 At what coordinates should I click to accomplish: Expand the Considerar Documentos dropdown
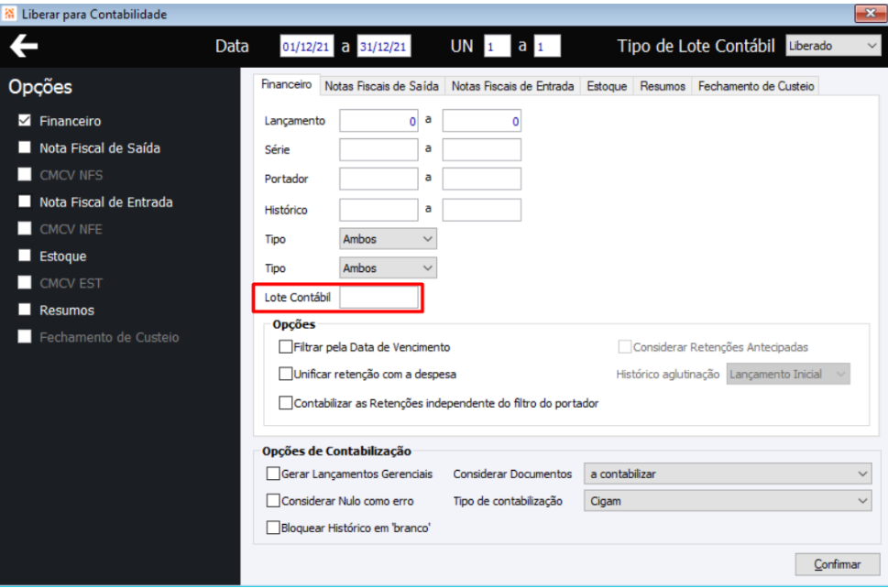(x=728, y=474)
